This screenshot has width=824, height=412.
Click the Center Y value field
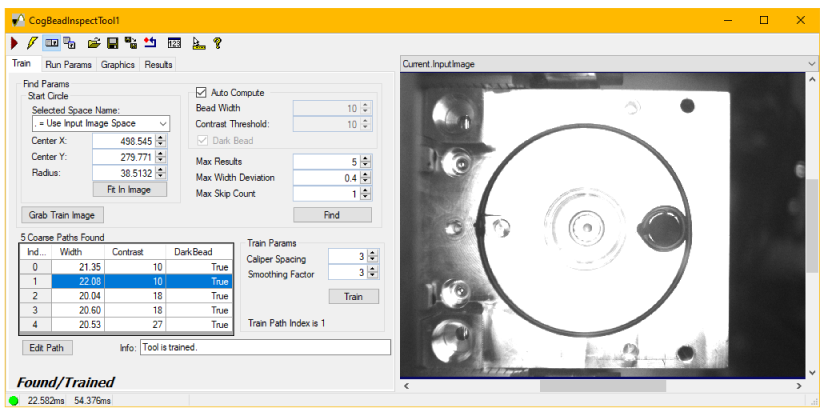pos(124,157)
